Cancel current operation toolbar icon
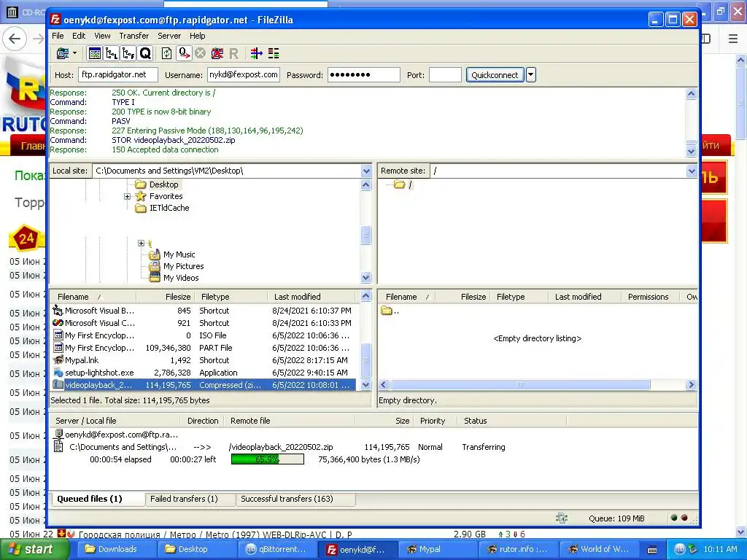Screen dimensions: 747x560 click(x=201, y=53)
